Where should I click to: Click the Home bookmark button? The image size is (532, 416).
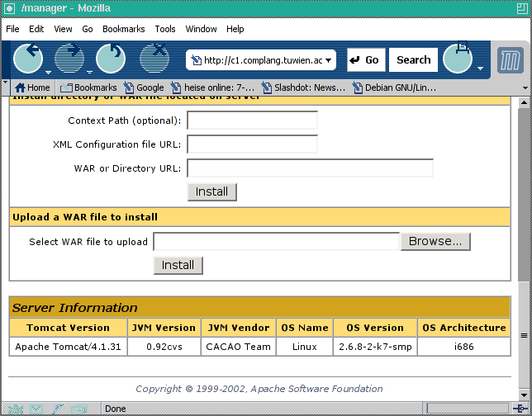[x=32, y=87]
